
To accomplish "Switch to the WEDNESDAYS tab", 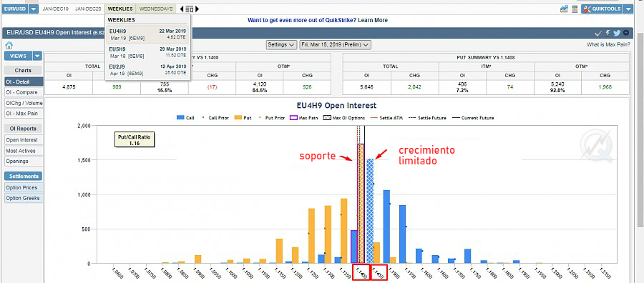I will 156,9.
